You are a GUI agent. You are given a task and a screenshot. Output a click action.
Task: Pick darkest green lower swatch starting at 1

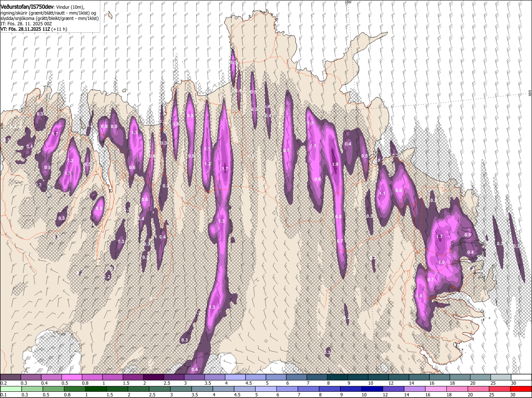point(96,389)
